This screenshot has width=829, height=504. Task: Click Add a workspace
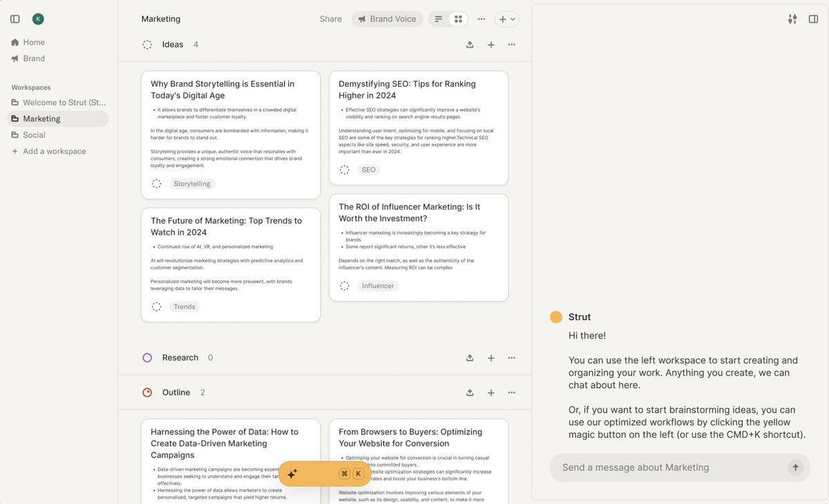(49, 151)
